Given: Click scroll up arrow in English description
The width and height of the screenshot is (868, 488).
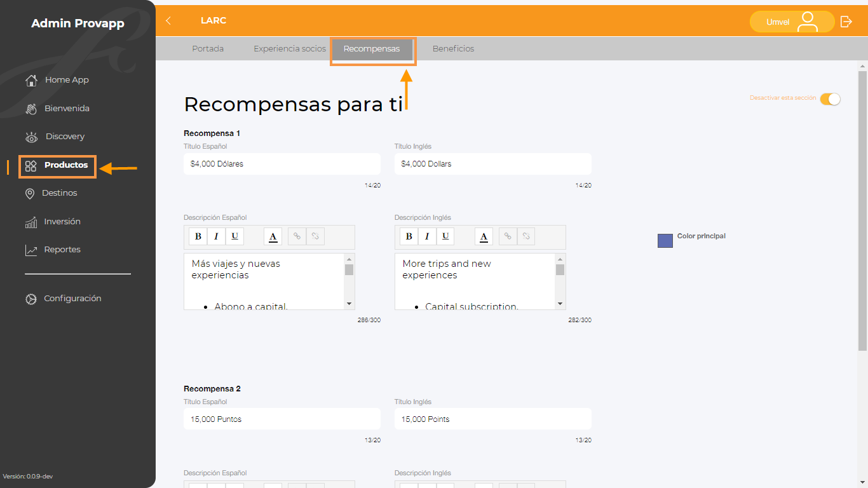Looking at the screenshot, I should click(x=560, y=259).
